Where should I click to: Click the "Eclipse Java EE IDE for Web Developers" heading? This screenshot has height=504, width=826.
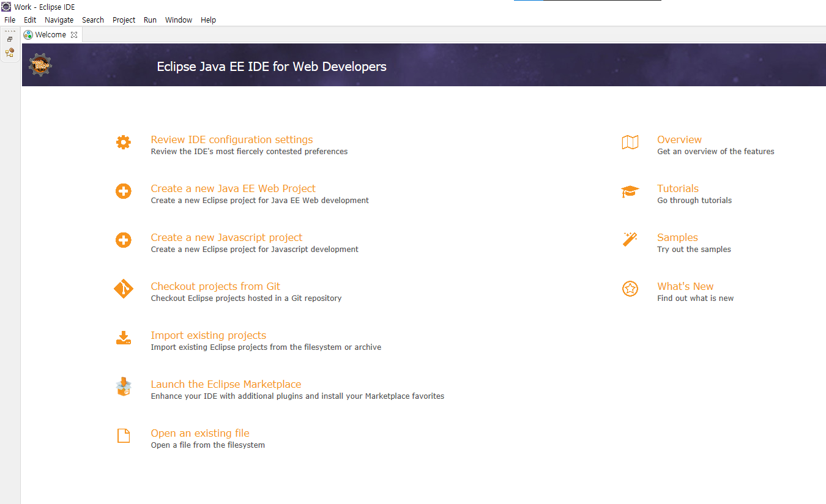coord(272,67)
